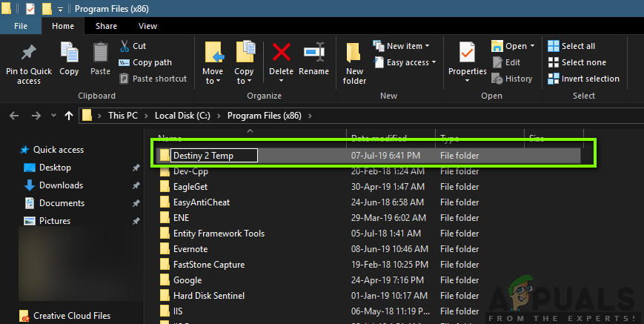Create a New folder from ribbon

pos(354,63)
